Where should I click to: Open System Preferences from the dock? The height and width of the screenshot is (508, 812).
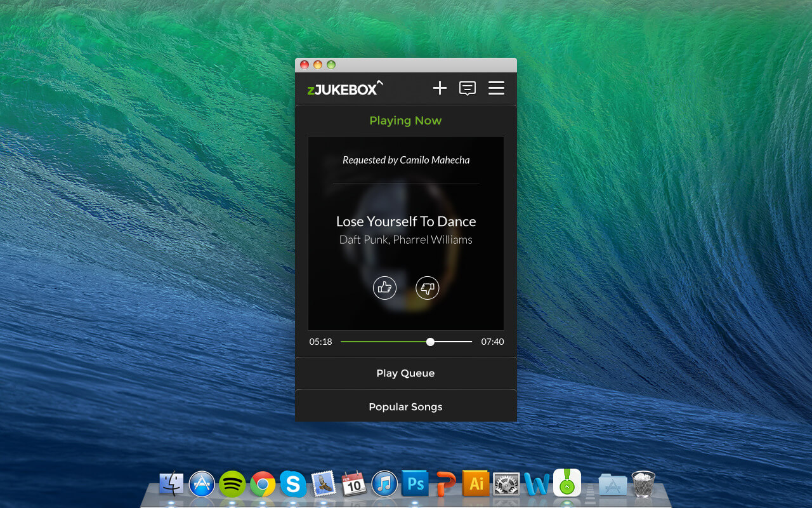(506, 485)
